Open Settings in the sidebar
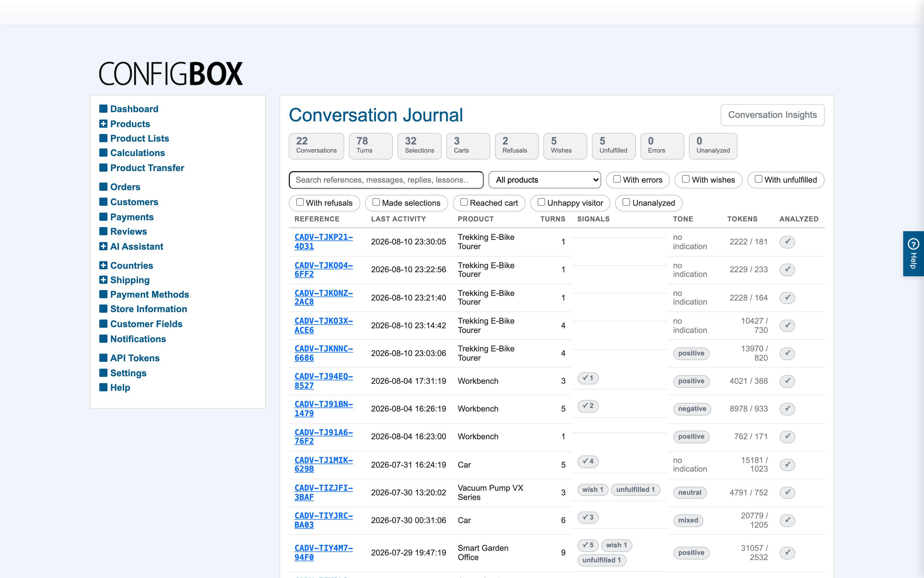 tap(128, 373)
